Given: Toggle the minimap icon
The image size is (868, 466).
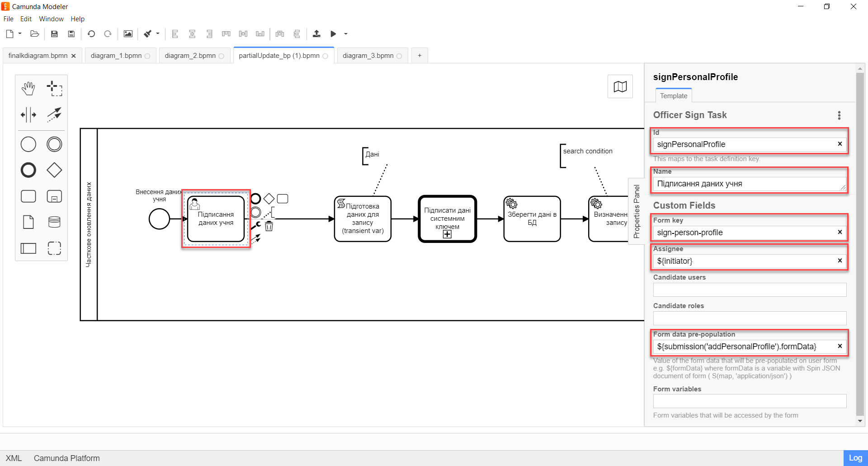Looking at the screenshot, I should click(620, 86).
